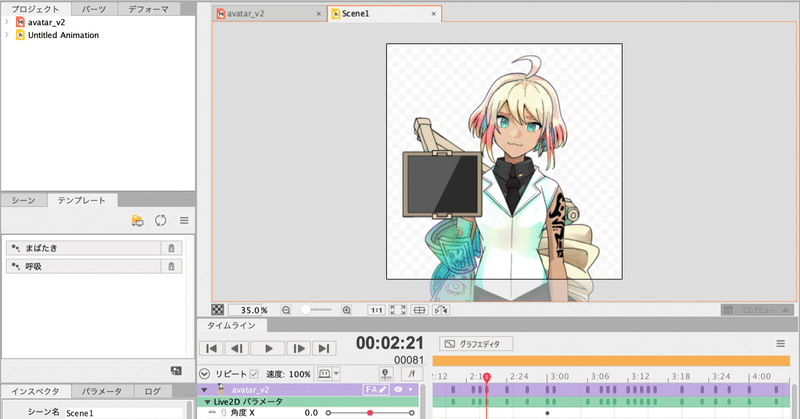Click the avatar_v2 track thumbnail icon
800x419 pixels.
220,389
